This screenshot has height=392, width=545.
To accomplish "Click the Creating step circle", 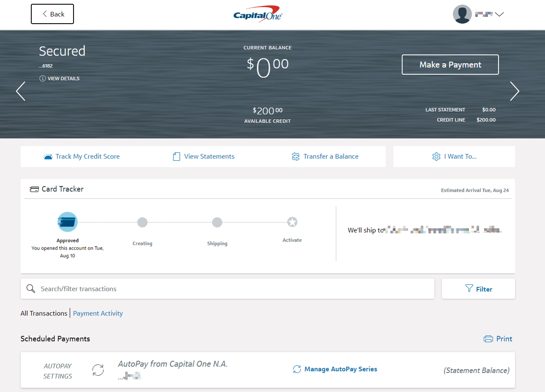I will click(x=142, y=222).
